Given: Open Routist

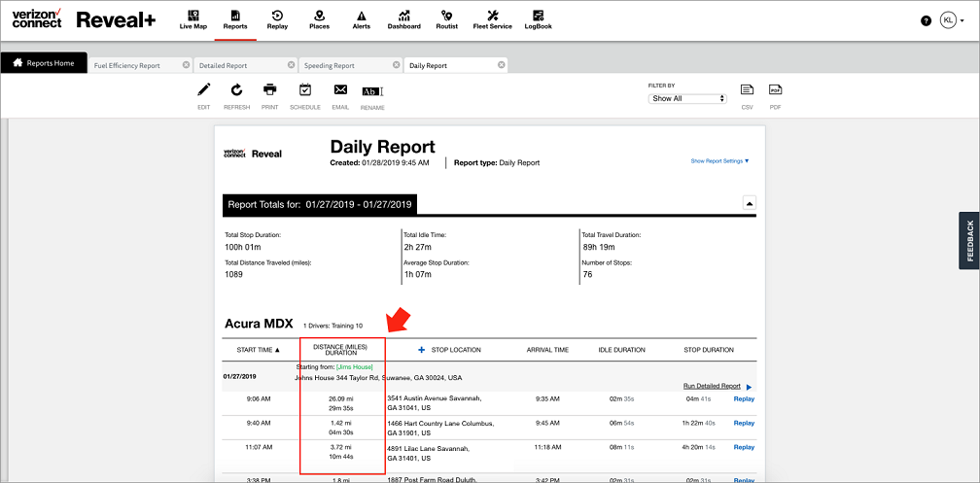Looking at the screenshot, I should (x=447, y=19).
